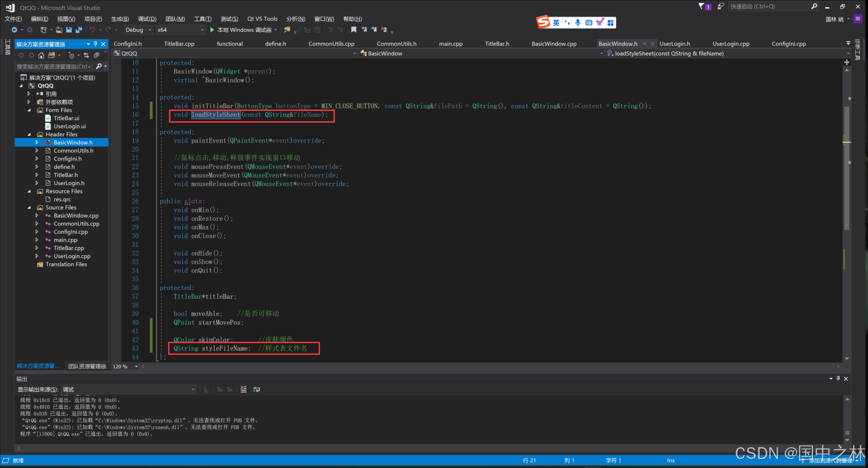The height and width of the screenshot is (468, 868).
Task: Click the New Project toolbar icon
Action: point(43,30)
